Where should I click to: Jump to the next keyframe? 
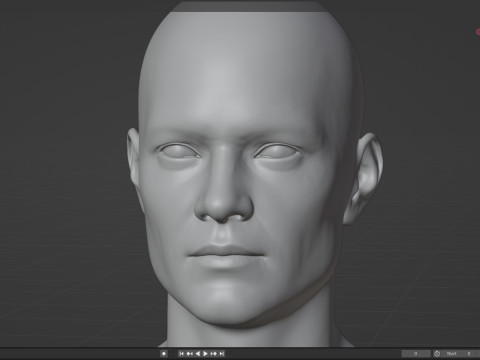click(x=214, y=354)
